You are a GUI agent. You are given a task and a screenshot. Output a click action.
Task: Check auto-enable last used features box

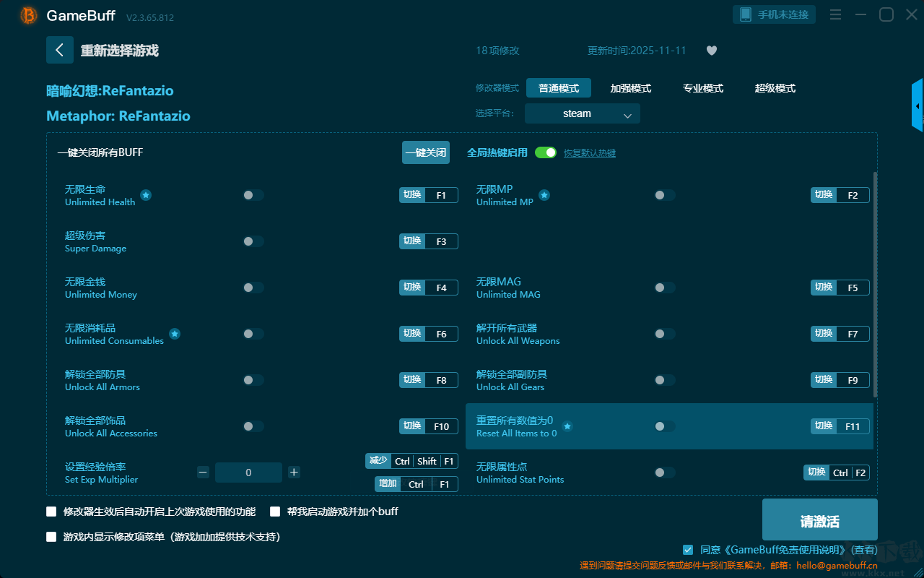[51, 512]
